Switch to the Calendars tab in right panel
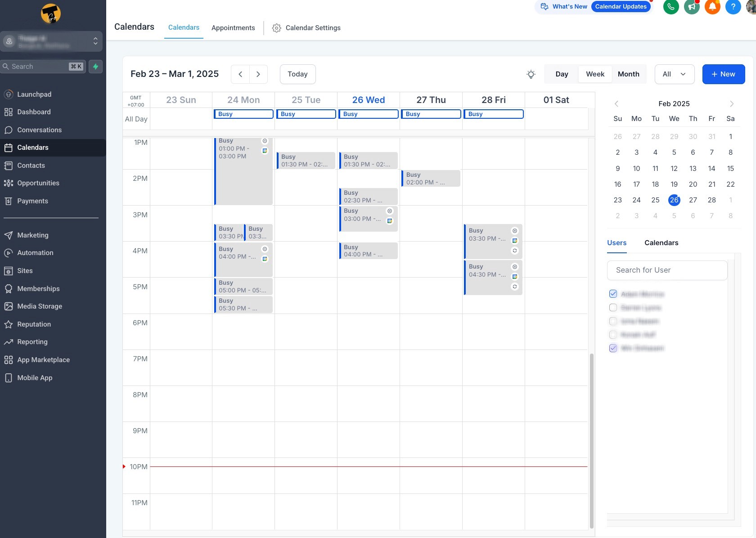 661,243
